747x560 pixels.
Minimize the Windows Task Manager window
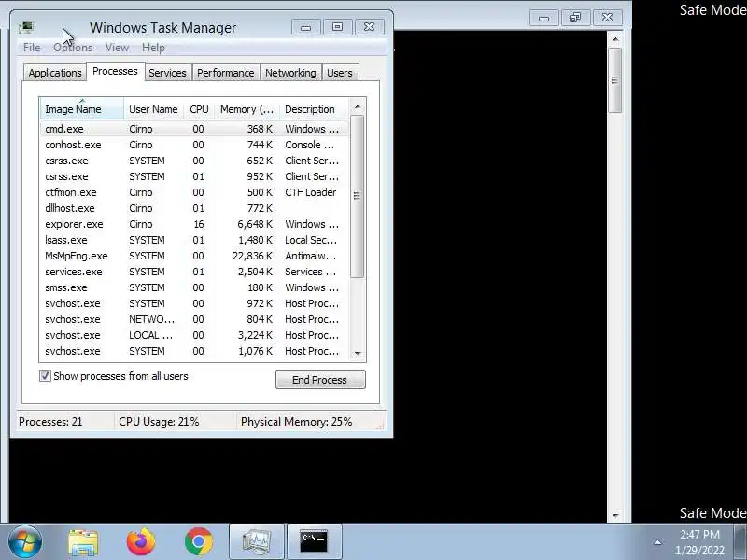coord(306,27)
